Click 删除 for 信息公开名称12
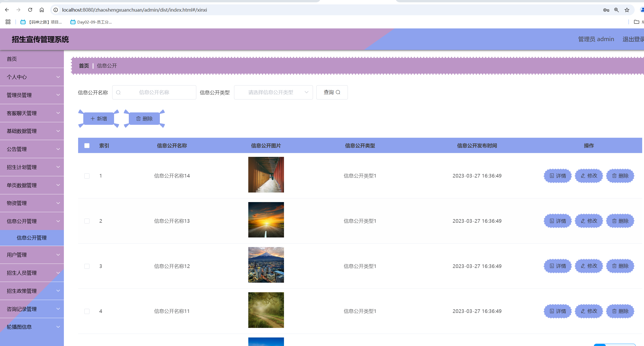The width and height of the screenshot is (644, 346). coord(620,266)
